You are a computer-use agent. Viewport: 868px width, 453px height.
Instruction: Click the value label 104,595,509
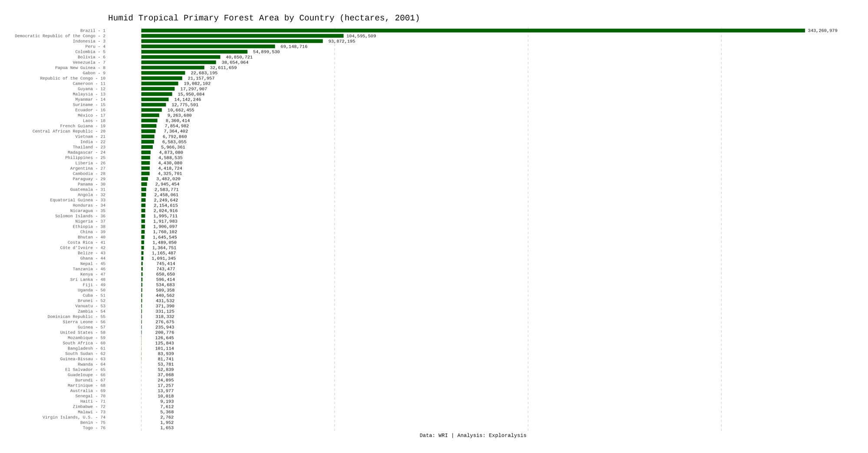[x=361, y=36]
